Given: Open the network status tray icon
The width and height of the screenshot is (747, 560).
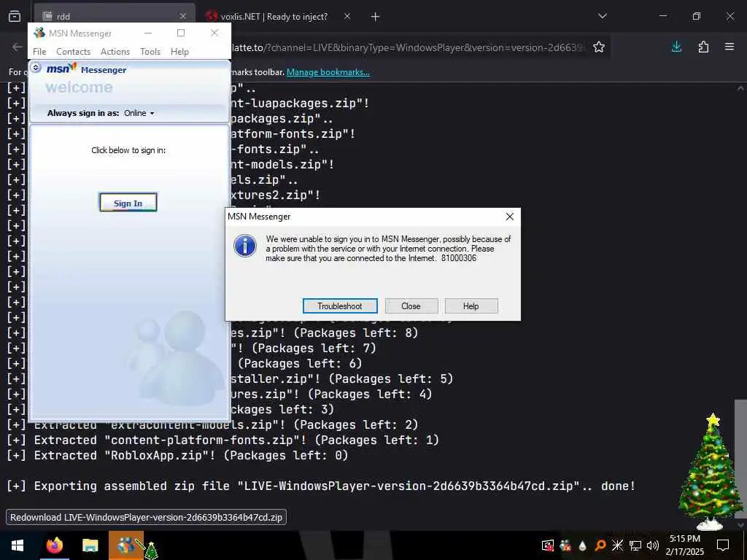Looking at the screenshot, I should point(635,545).
